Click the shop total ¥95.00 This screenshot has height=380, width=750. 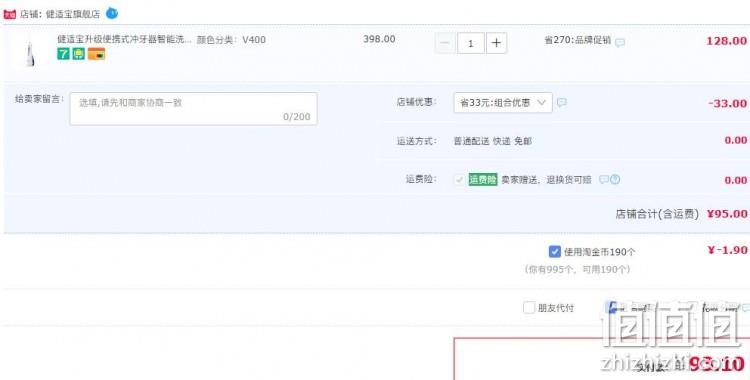pyautogui.click(x=727, y=214)
